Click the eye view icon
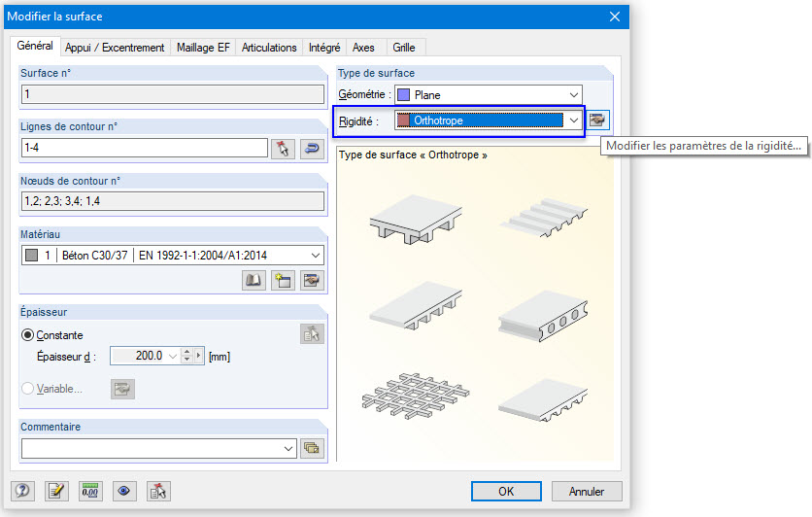The height and width of the screenshot is (517, 812). (124, 491)
